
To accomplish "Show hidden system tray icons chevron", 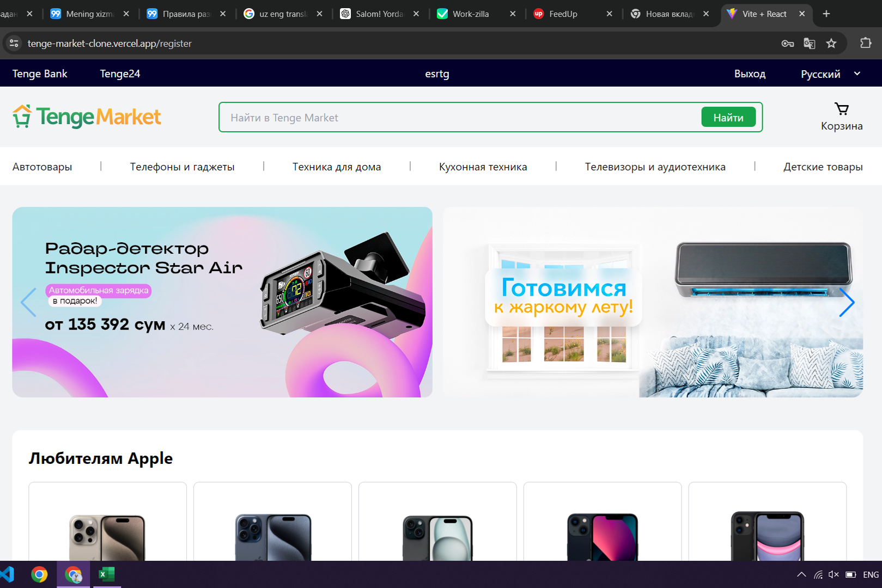I will pos(801,574).
